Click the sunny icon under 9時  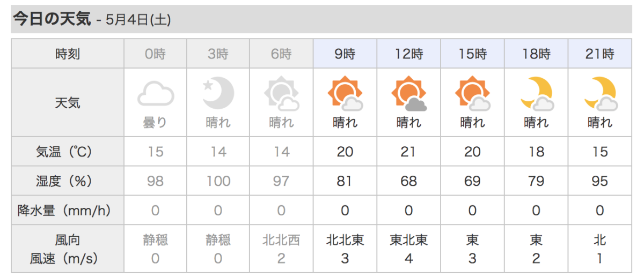[x=345, y=93]
